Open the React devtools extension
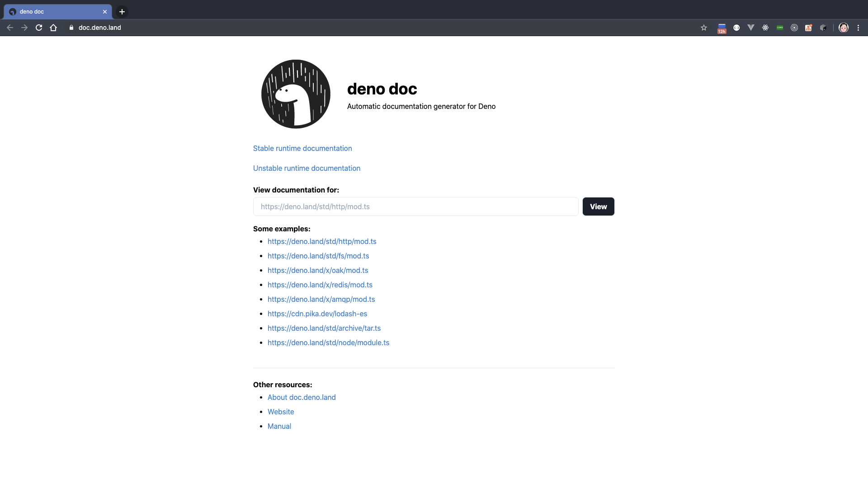 (x=765, y=28)
